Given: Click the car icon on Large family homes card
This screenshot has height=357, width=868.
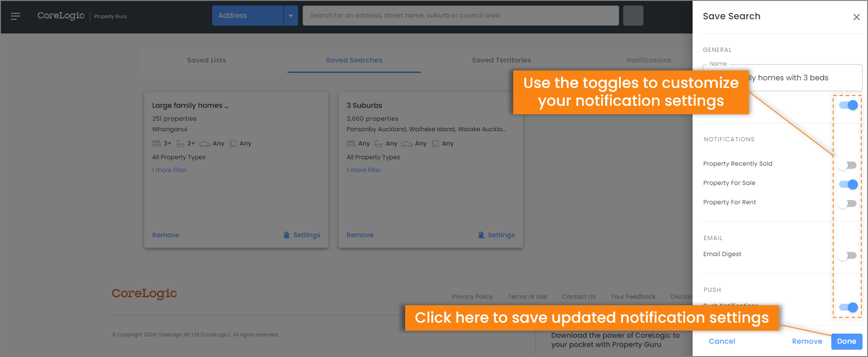Looking at the screenshot, I should coord(204,144).
